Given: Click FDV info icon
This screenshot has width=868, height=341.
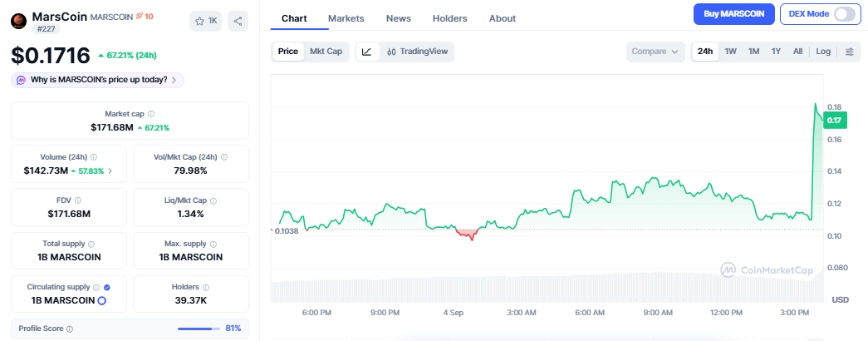Looking at the screenshot, I should [78, 200].
